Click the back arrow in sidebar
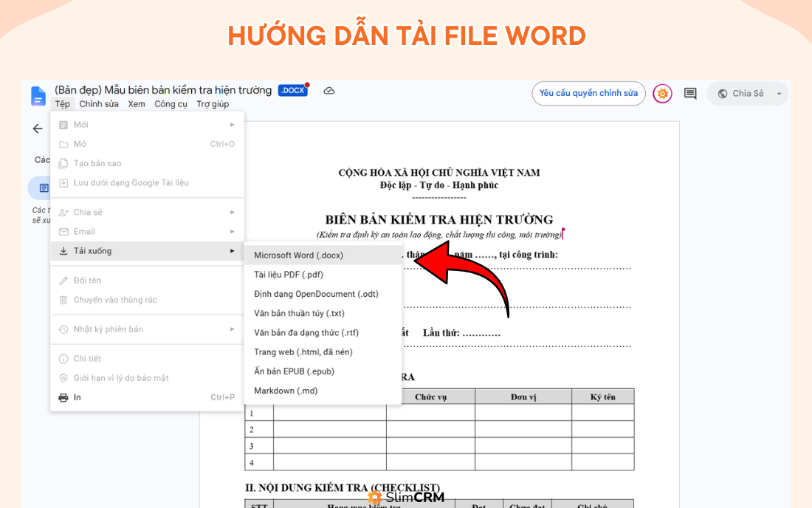Image resolution: width=812 pixels, height=508 pixels. (x=38, y=128)
